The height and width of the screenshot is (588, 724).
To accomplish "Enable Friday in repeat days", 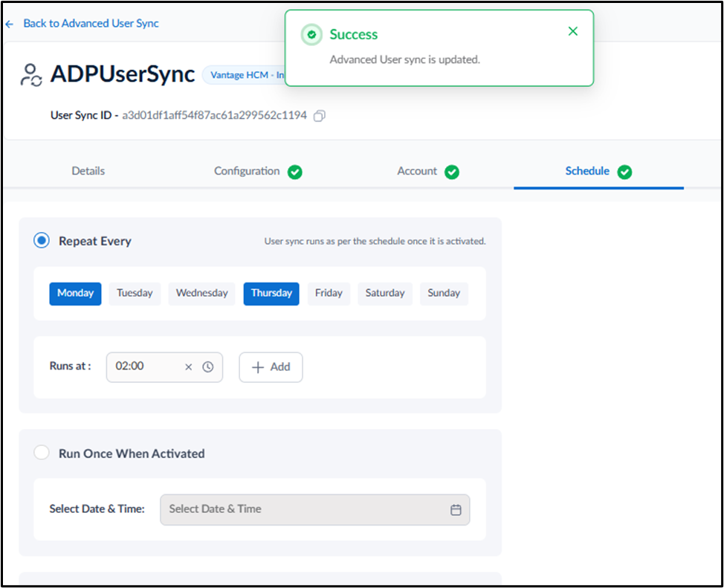I will tap(329, 294).
